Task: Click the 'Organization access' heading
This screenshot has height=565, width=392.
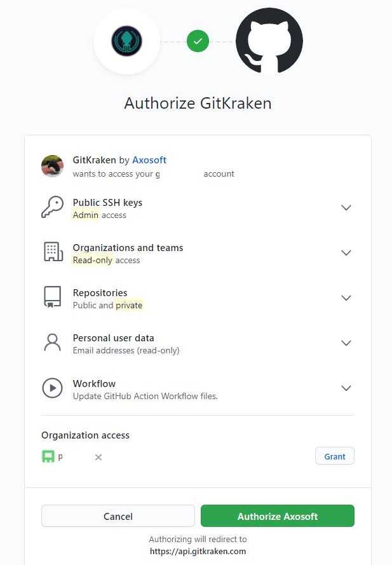Action: (85, 435)
